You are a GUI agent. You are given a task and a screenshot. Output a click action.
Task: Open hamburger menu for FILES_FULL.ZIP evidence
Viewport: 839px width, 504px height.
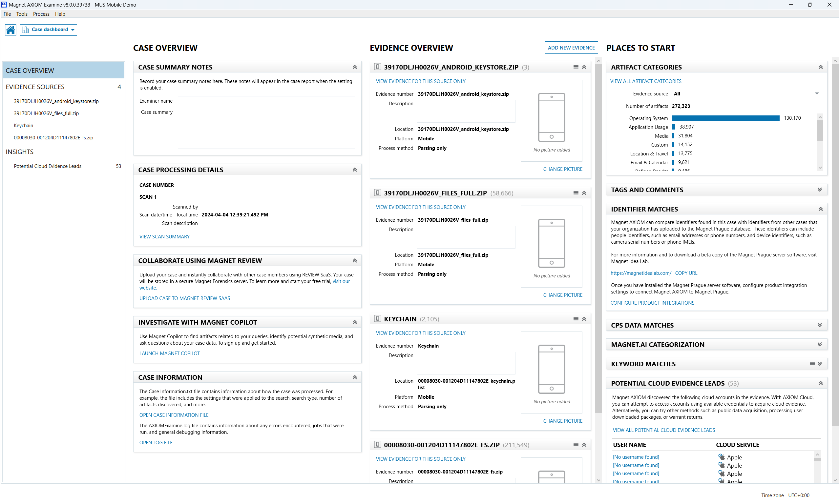click(576, 193)
